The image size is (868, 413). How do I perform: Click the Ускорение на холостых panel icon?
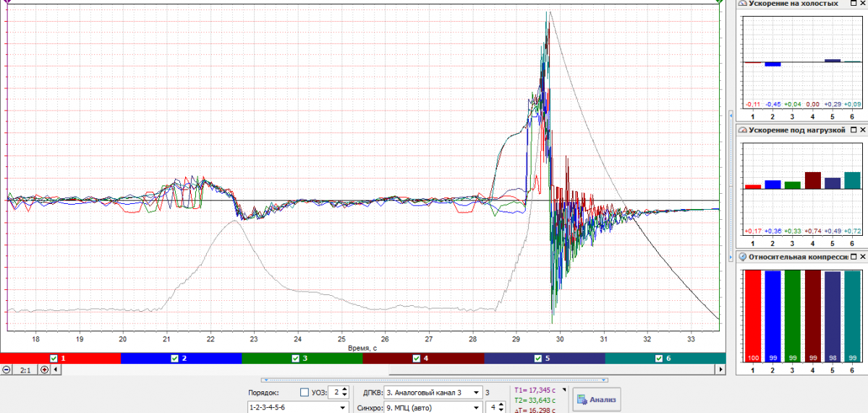[742, 4]
